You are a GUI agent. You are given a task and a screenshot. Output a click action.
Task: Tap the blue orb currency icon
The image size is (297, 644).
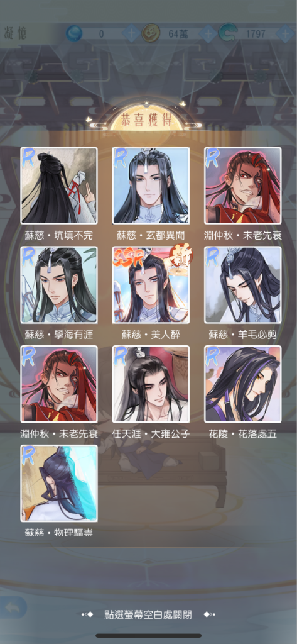point(74,33)
